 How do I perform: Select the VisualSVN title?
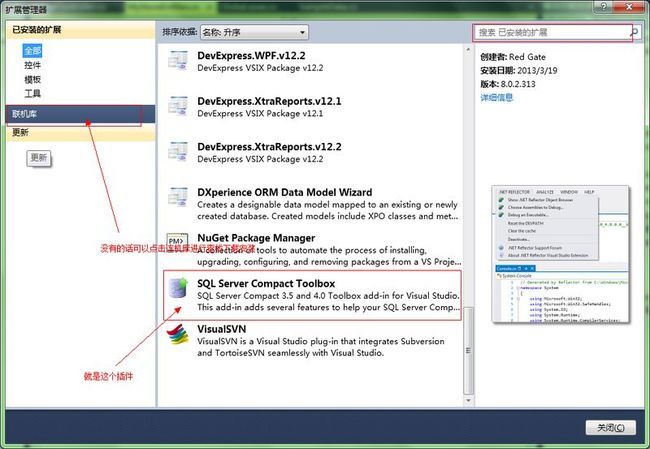(x=222, y=329)
